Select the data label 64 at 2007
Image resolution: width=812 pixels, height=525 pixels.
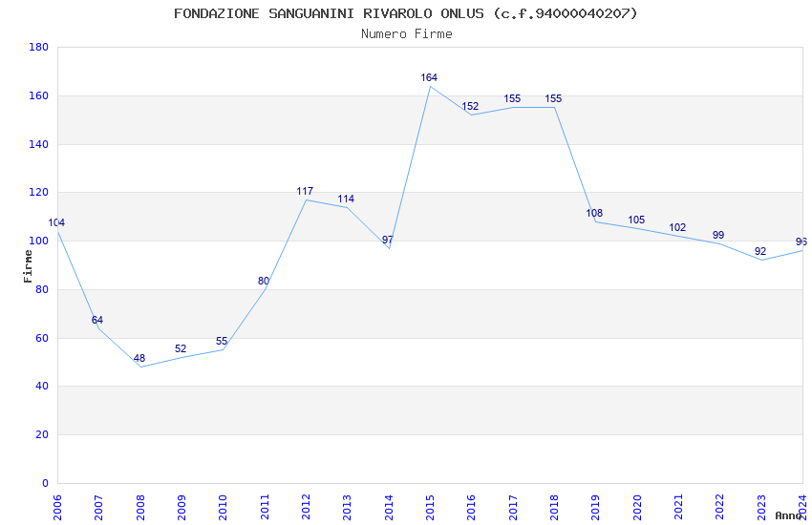point(97,320)
